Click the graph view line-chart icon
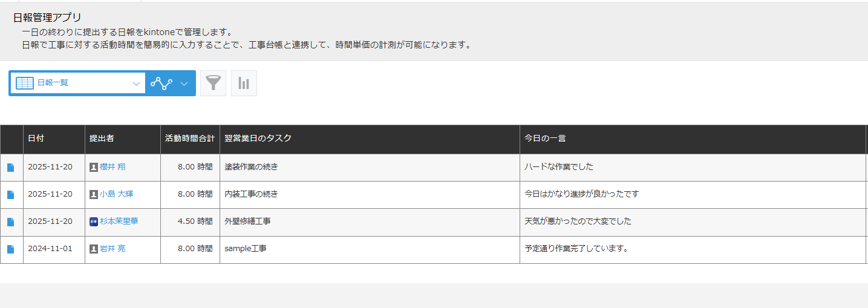Viewport: 868px width, 308px height. 162,83
